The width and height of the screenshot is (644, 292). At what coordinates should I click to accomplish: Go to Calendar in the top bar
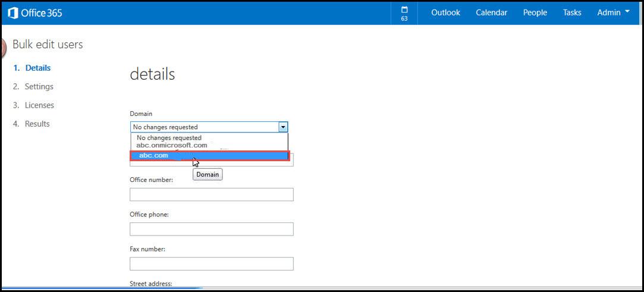click(492, 12)
